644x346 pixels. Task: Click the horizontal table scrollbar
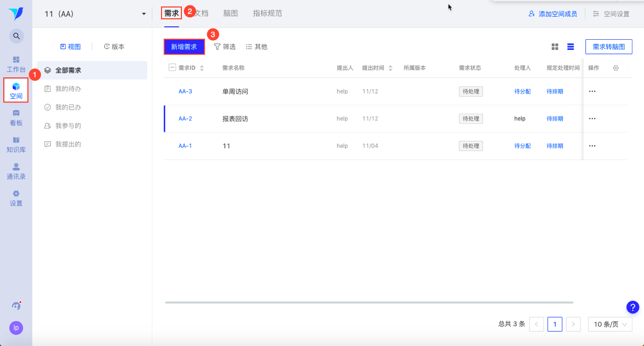coord(369,302)
